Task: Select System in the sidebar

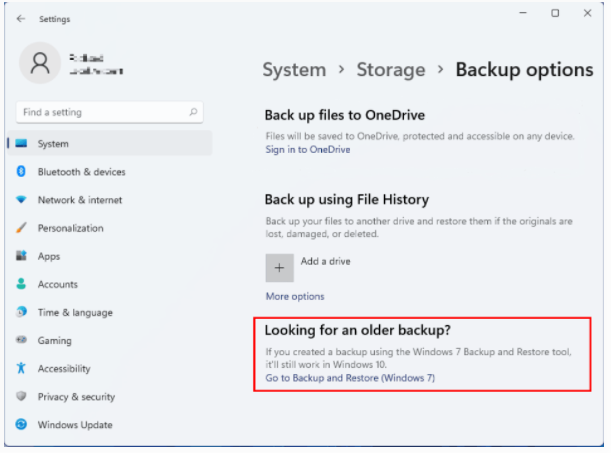Action: click(x=53, y=144)
